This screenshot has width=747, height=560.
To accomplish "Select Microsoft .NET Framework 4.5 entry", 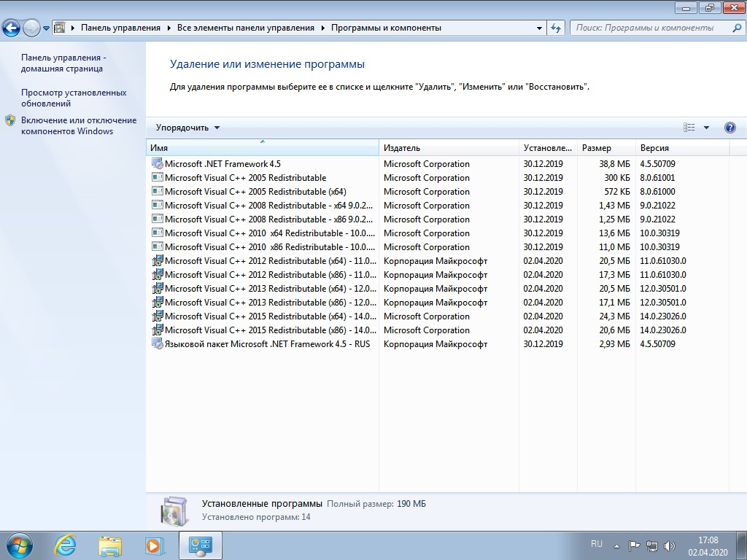I will (222, 164).
